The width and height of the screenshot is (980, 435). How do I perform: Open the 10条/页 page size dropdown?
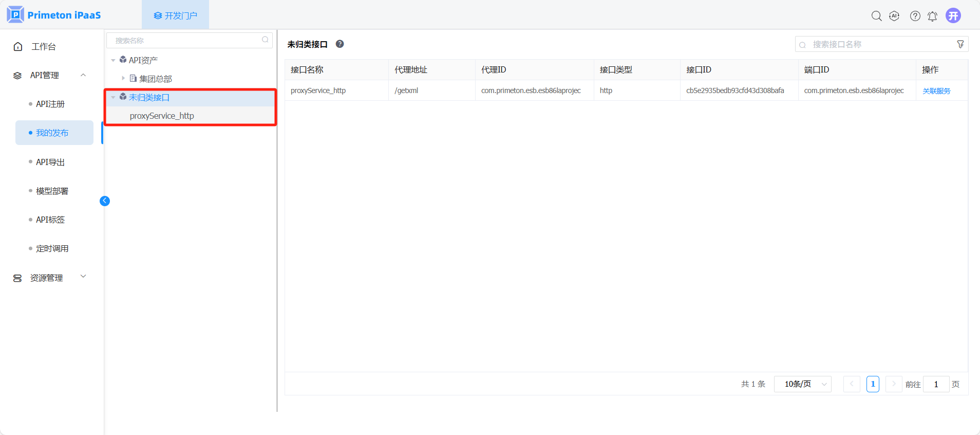click(802, 384)
